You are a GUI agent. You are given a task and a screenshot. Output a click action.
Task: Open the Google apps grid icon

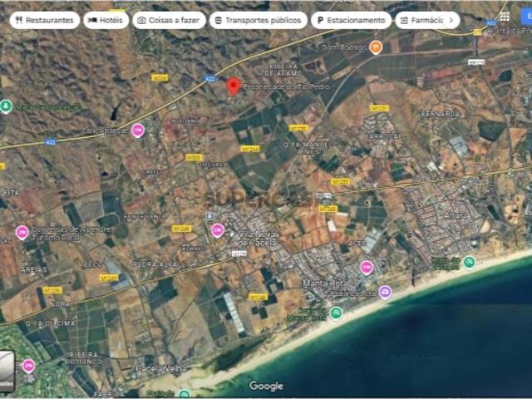tap(505, 17)
